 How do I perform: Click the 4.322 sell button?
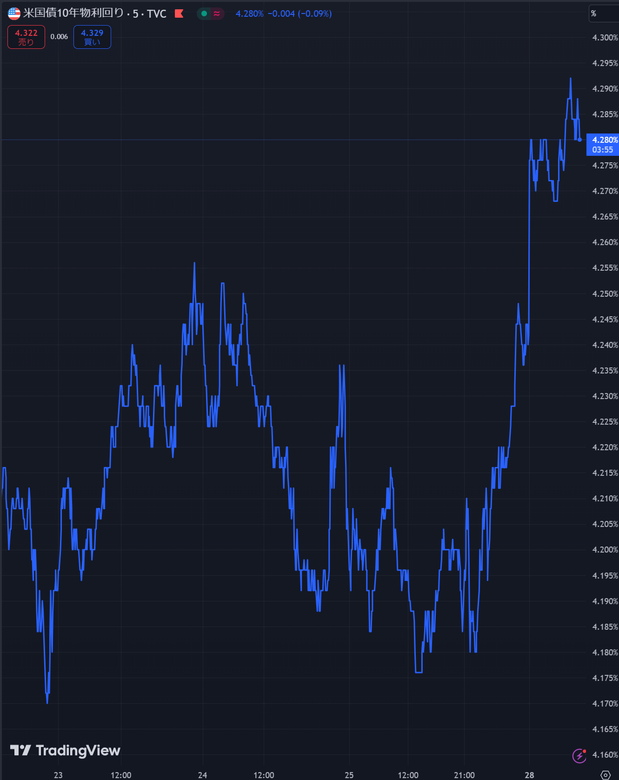pos(25,37)
